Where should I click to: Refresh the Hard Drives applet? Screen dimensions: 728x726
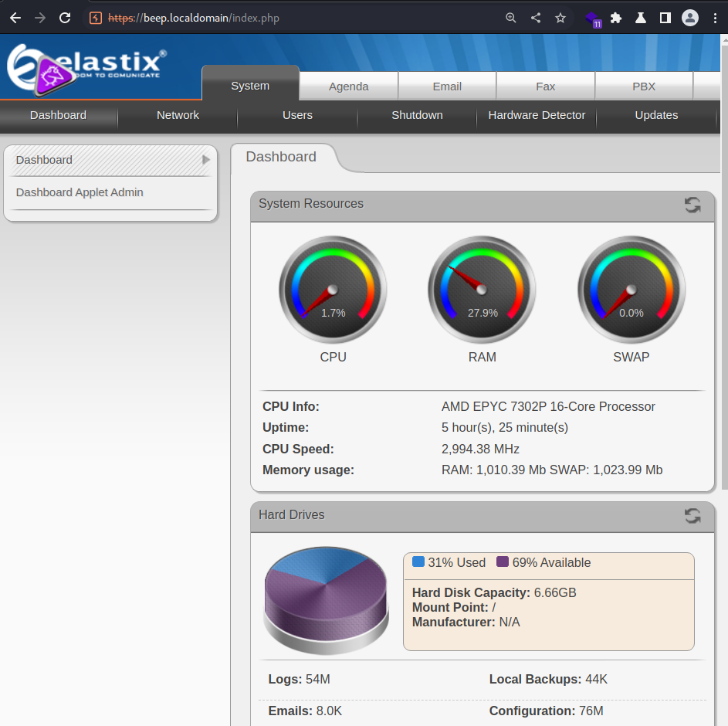[x=692, y=516]
